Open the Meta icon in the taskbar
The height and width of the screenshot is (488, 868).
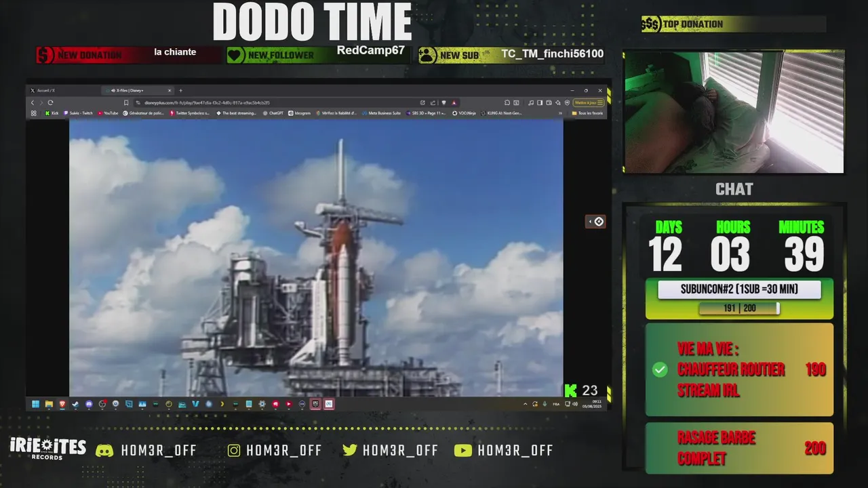click(x=329, y=404)
